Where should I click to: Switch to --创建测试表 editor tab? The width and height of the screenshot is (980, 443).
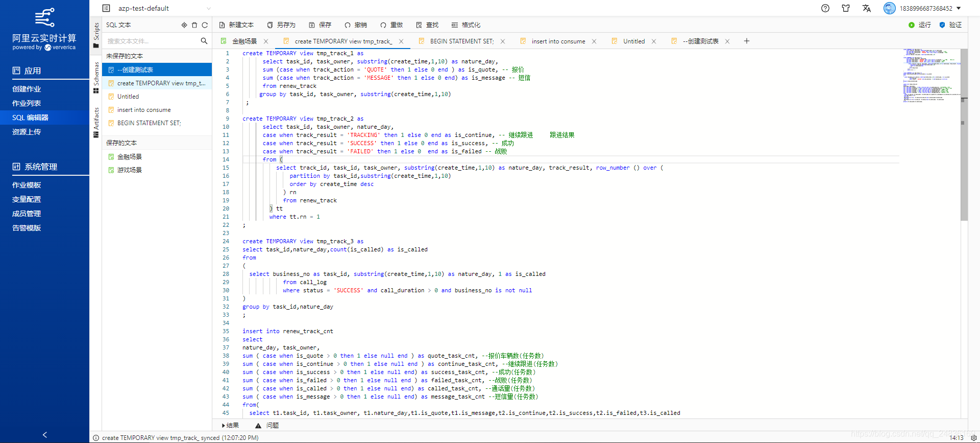tap(701, 41)
